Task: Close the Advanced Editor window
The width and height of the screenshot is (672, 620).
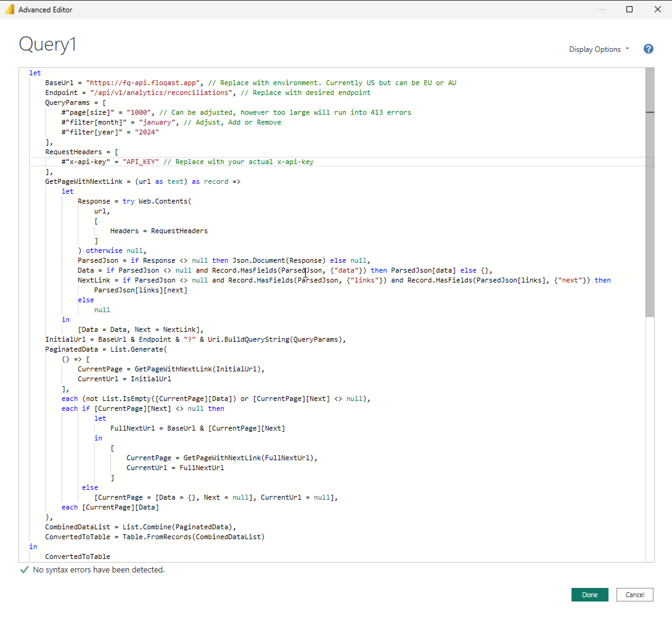Action: [658, 9]
